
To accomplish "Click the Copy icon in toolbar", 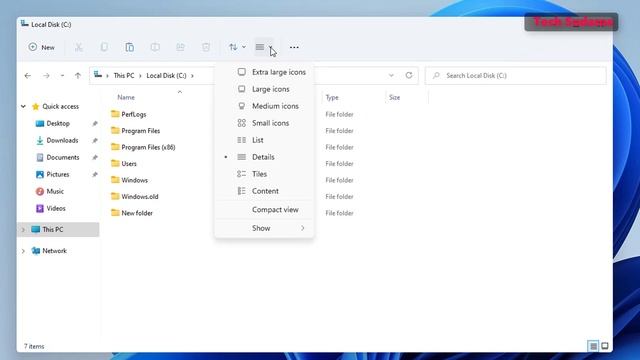I will [104, 47].
